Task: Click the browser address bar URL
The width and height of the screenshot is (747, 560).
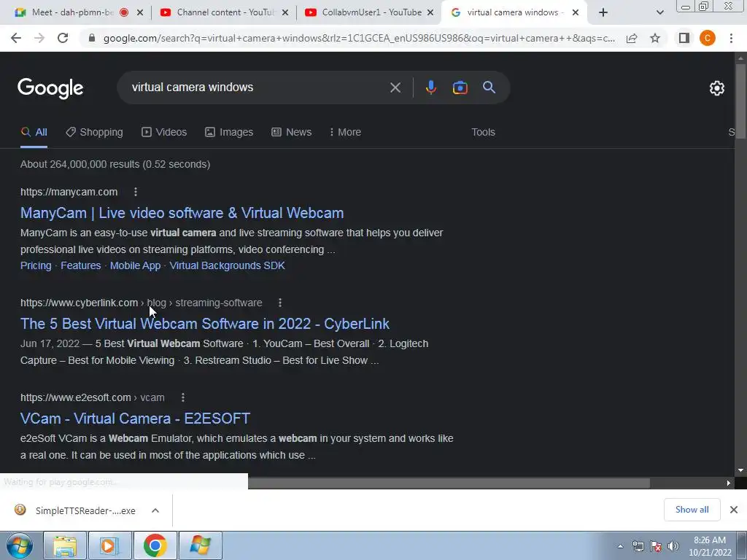Action: point(358,38)
